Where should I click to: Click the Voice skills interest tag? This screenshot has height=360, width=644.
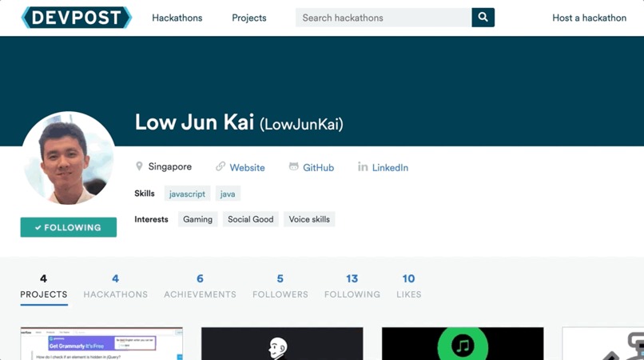pos(309,219)
